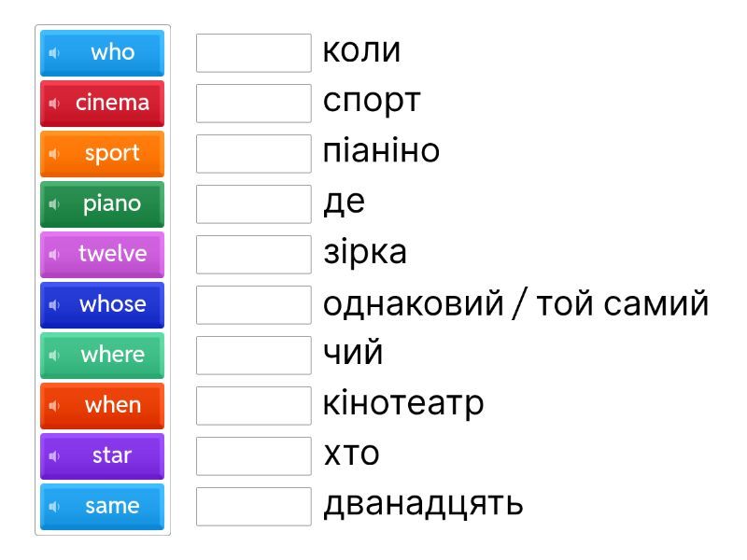The image size is (747, 560).
Task: Play pronunciation of 'where'
Action: 54,356
